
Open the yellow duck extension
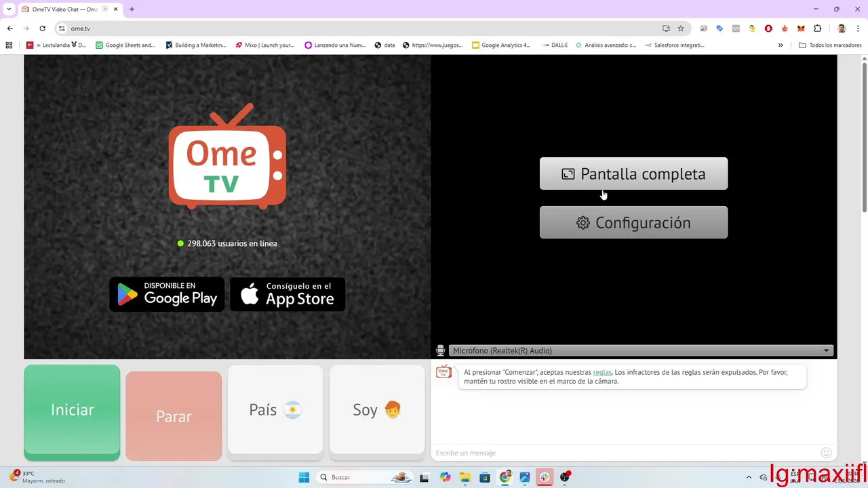point(752,28)
